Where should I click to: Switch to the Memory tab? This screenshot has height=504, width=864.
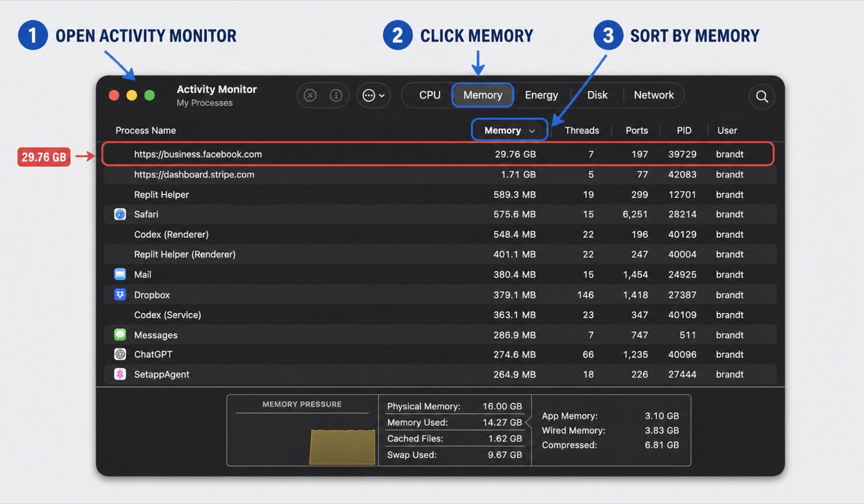[483, 95]
